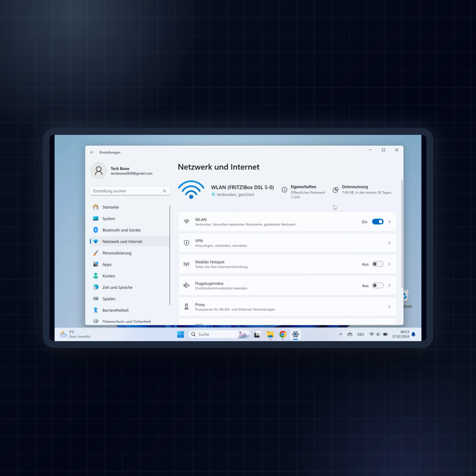Image resolution: width=476 pixels, height=476 pixels.
Task: Open the clock showing 06:53
Action: (401, 334)
